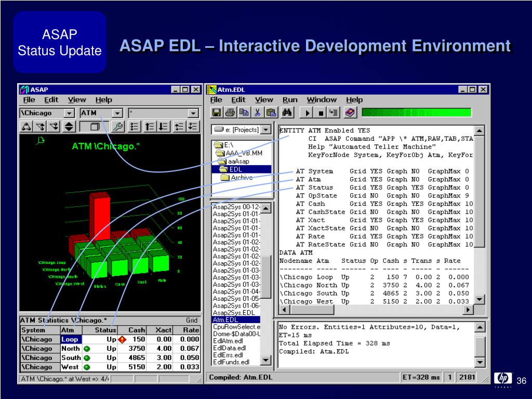Click the Copy icon in Atm.EDL toolbar
Image resolution: width=532 pixels, height=399 pixels.
tap(244, 113)
